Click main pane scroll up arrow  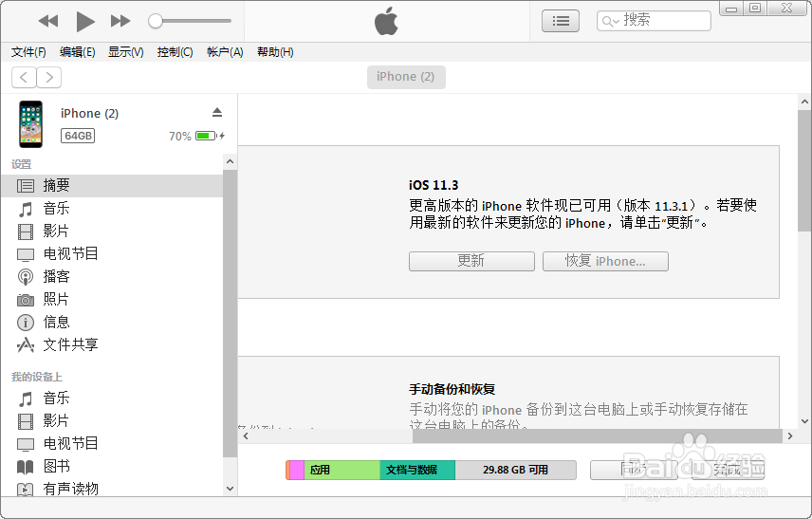tap(804, 102)
